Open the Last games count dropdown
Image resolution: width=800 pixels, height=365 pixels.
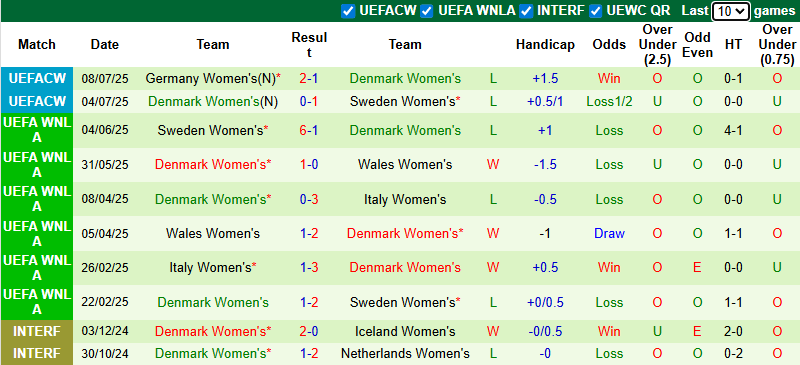(731, 11)
